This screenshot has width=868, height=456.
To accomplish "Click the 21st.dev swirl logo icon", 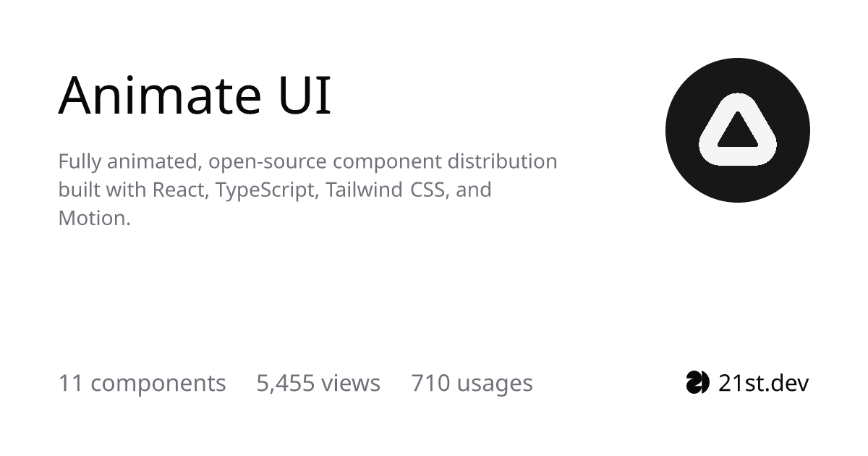I will click(x=697, y=382).
